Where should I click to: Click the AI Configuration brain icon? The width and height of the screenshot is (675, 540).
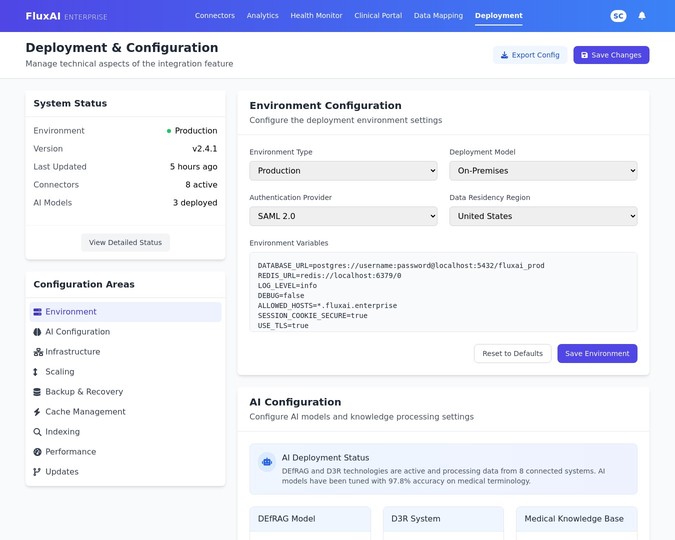(x=37, y=332)
